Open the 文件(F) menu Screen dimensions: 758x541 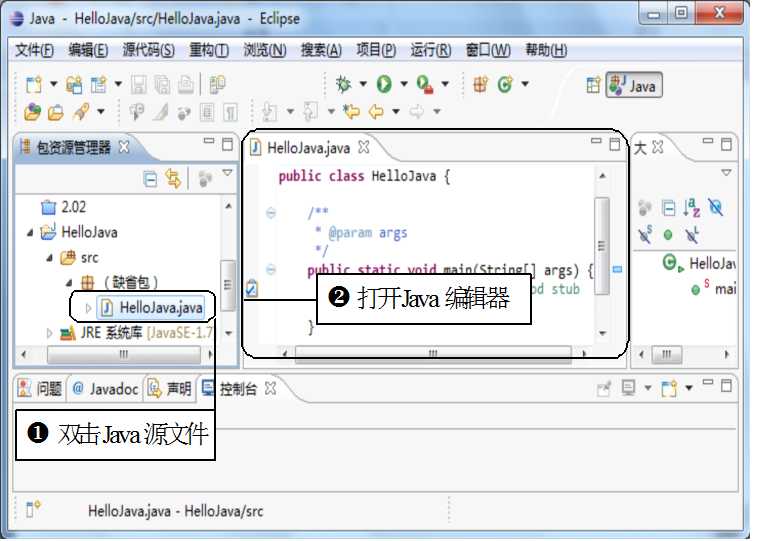coord(34,50)
